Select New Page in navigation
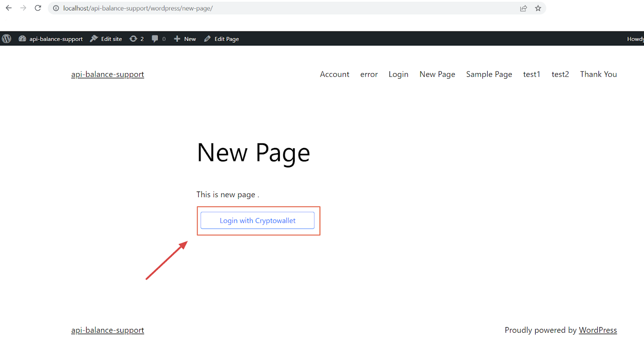Image resolution: width=644 pixels, height=355 pixels. [437, 74]
